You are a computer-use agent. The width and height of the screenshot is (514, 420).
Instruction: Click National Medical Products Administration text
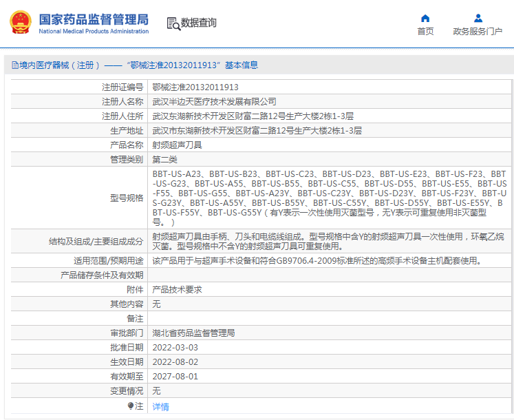point(94,31)
